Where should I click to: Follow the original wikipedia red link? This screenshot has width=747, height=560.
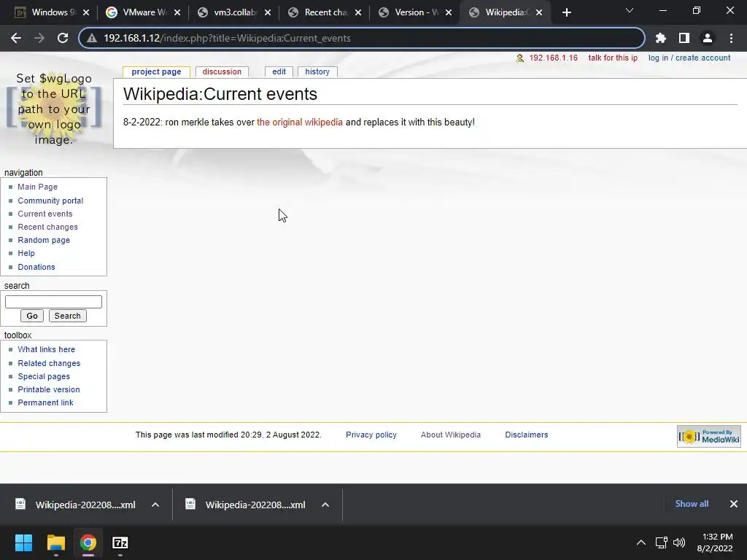(300, 122)
